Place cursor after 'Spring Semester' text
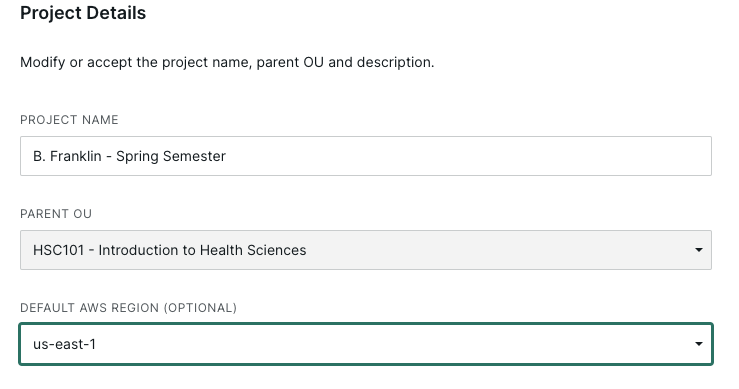 click(x=227, y=156)
